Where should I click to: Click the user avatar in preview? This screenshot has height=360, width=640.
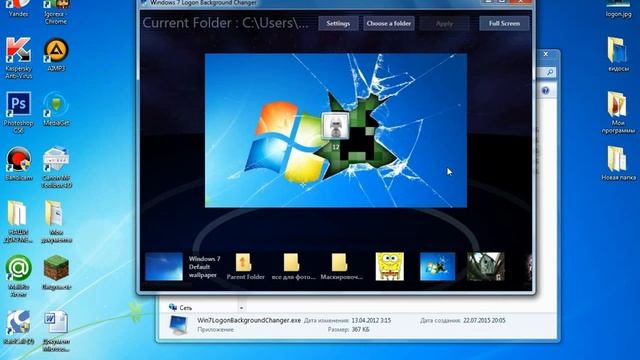[x=335, y=127]
